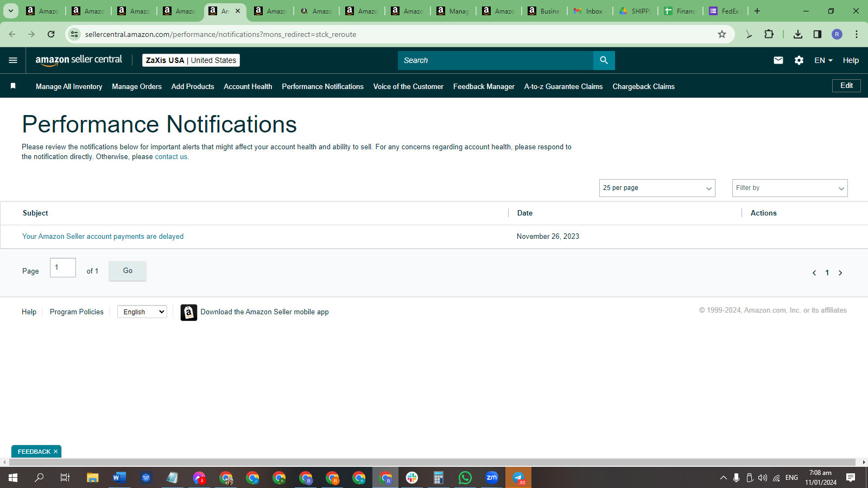This screenshot has width=868, height=488.
Task: Open Slack from the taskbar
Action: pos(412,478)
